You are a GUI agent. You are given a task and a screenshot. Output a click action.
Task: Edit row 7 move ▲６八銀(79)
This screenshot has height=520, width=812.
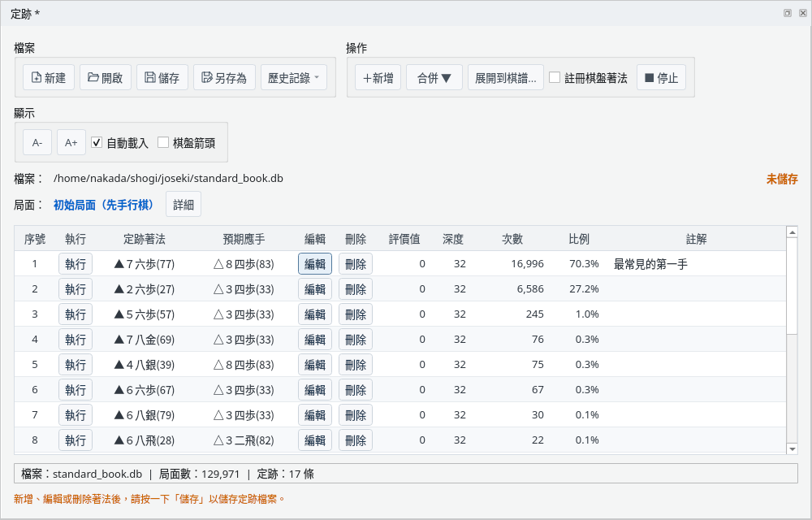(x=315, y=415)
